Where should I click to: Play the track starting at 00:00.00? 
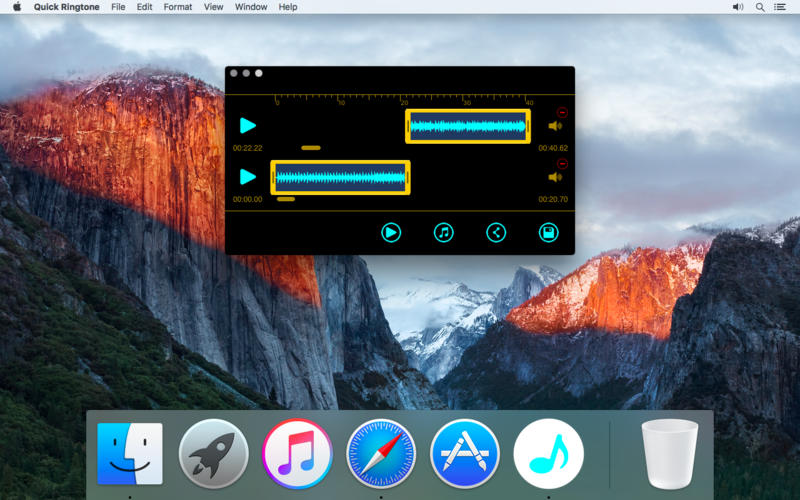pyautogui.click(x=247, y=177)
